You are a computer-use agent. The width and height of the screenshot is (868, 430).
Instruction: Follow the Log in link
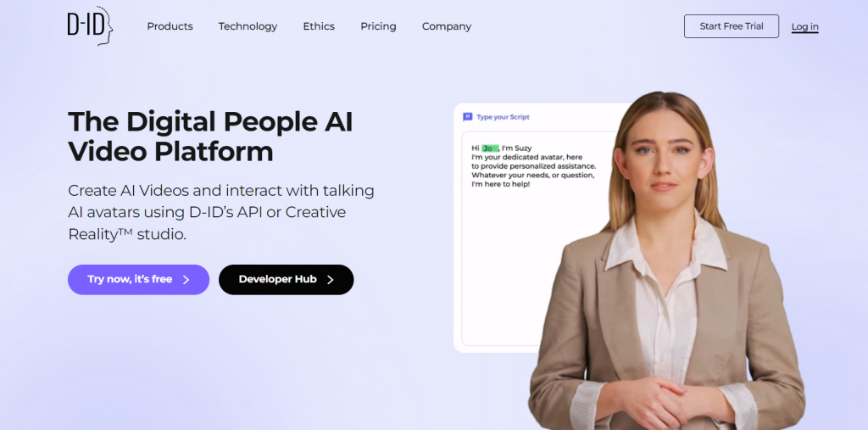click(x=805, y=26)
